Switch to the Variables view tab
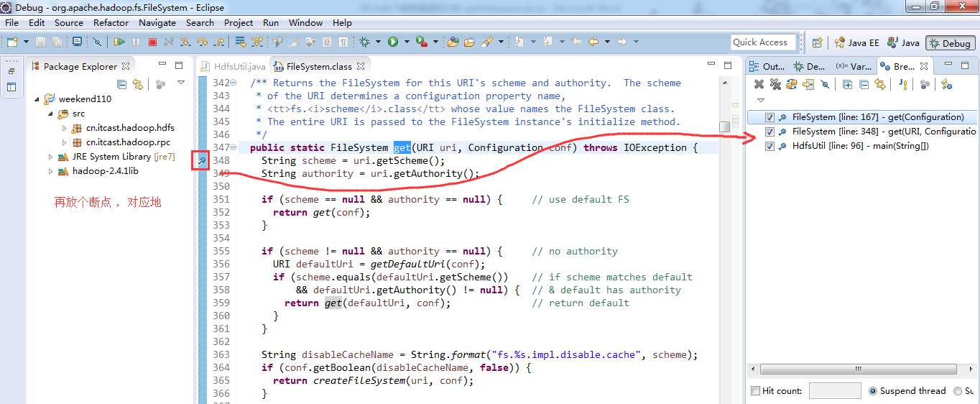The height and width of the screenshot is (404, 980). 854,66
